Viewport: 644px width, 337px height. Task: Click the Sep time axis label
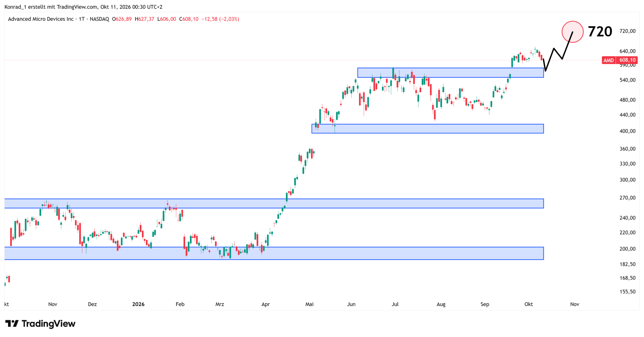point(485,304)
